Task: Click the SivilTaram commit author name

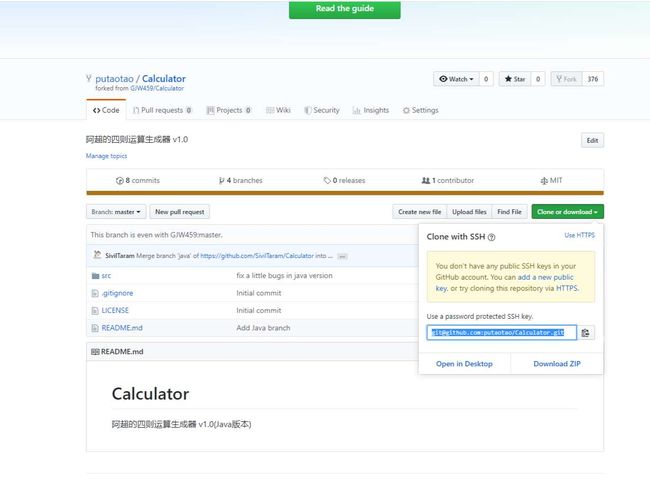Action: click(x=120, y=256)
